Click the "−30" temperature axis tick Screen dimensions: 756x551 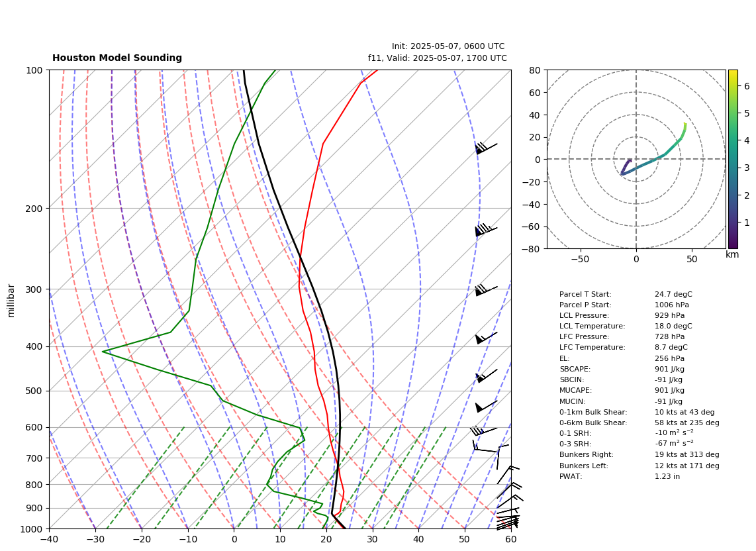(x=95, y=540)
